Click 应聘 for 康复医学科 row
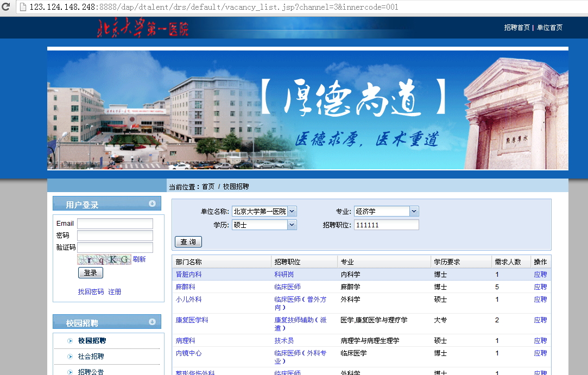This screenshot has height=375, width=588. [x=540, y=320]
